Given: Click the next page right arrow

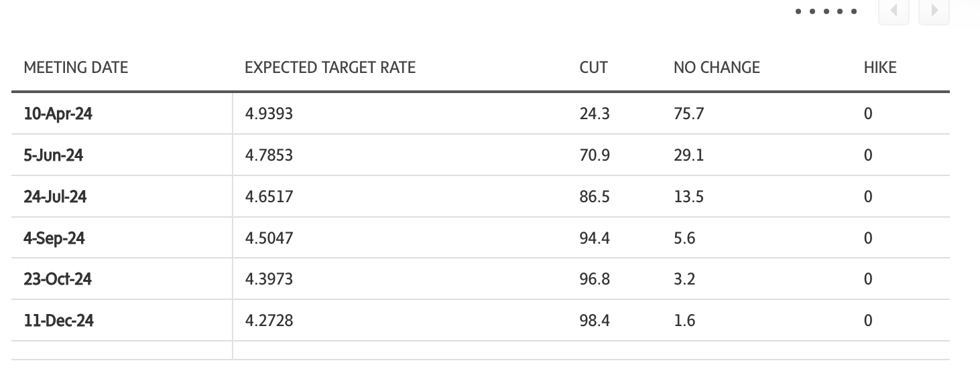Looking at the screenshot, I should pyautogui.click(x=934, y=11).
